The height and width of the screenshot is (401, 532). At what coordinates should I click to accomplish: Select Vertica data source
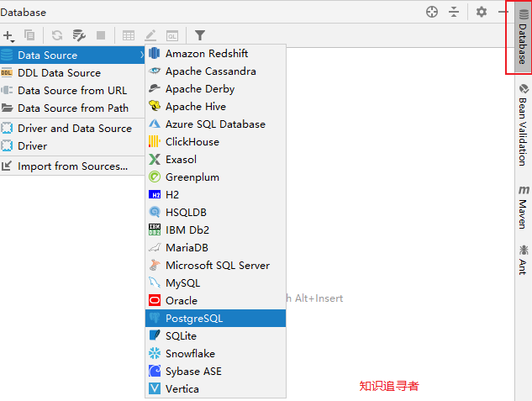tap(215, 388)
